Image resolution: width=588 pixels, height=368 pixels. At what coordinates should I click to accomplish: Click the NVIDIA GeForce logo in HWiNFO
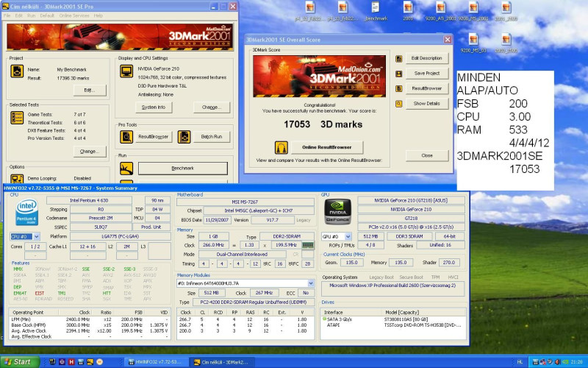tap(337, 212)
